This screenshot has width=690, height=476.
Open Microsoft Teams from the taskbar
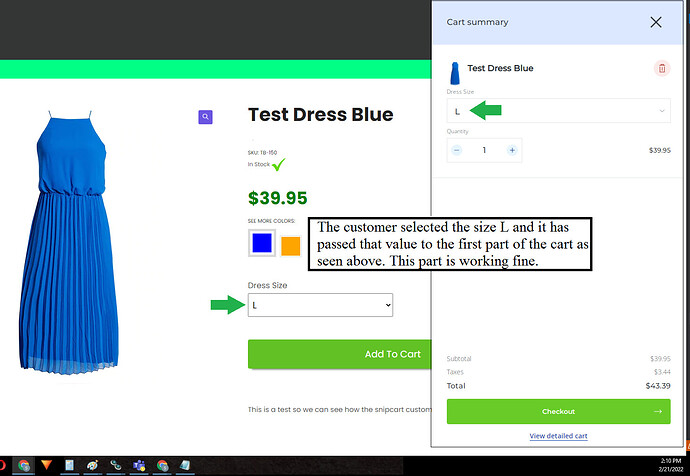pos(139,465)
